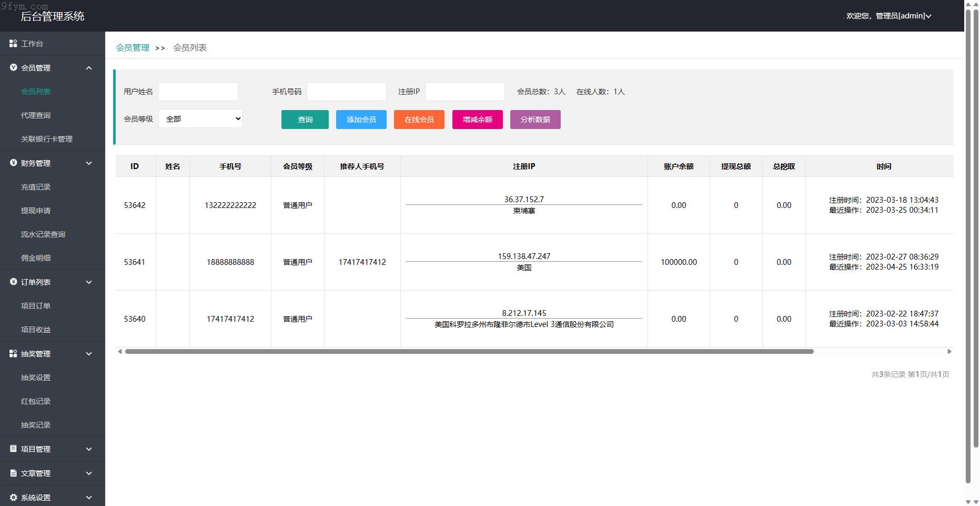Click the 会员管理 breadcrumb link
This screenshot has width=980, height=506.
[x=133, y=48]
